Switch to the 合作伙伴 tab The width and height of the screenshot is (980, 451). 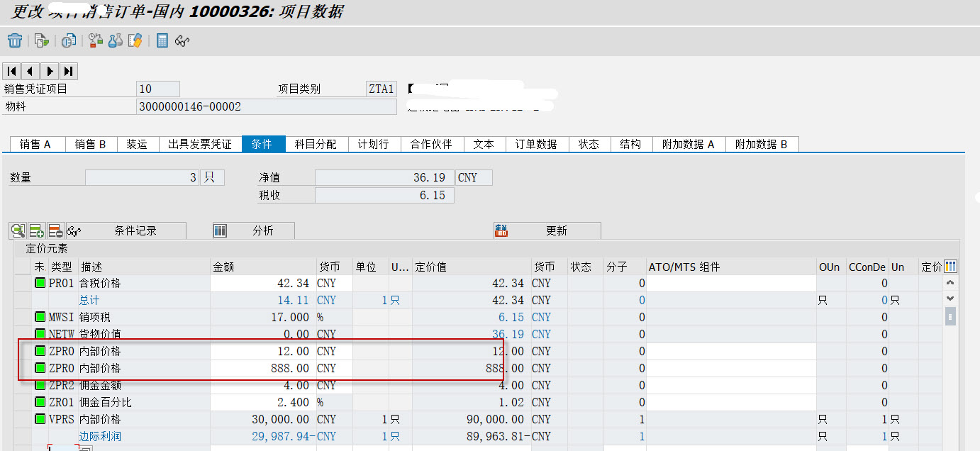click(432, 144)
